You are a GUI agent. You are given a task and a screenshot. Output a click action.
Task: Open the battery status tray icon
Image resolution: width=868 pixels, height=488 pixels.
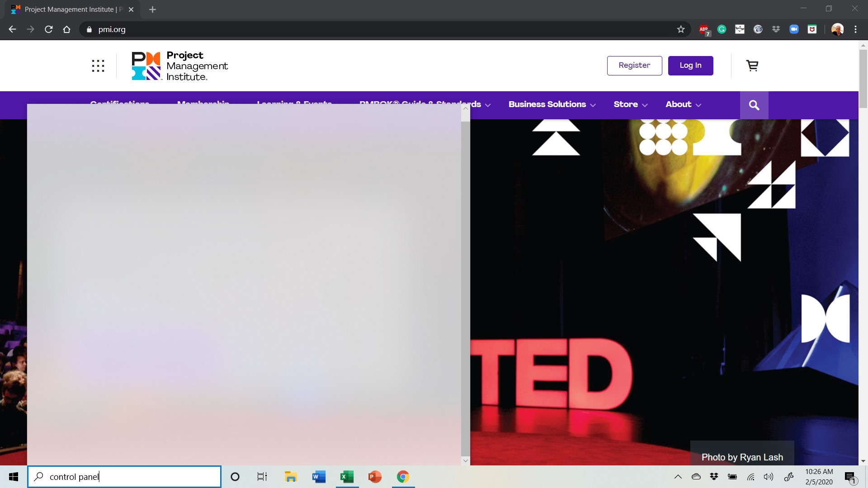732,477
